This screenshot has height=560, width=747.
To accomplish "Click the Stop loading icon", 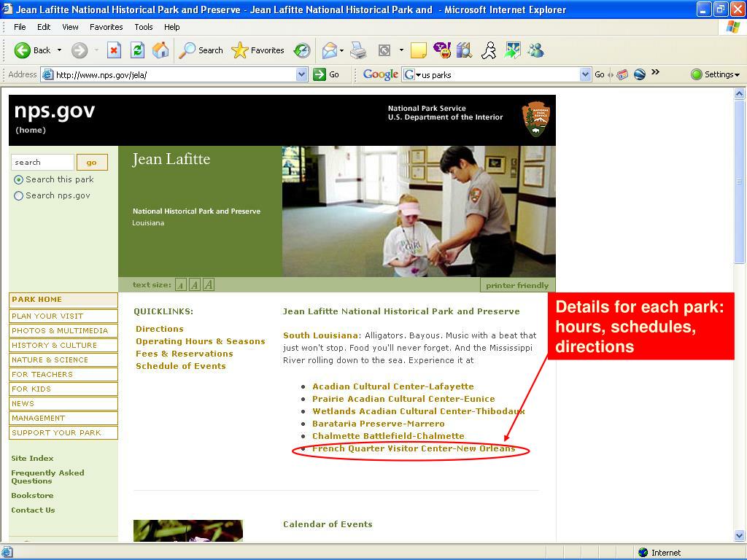I will [x=114, y=50].
